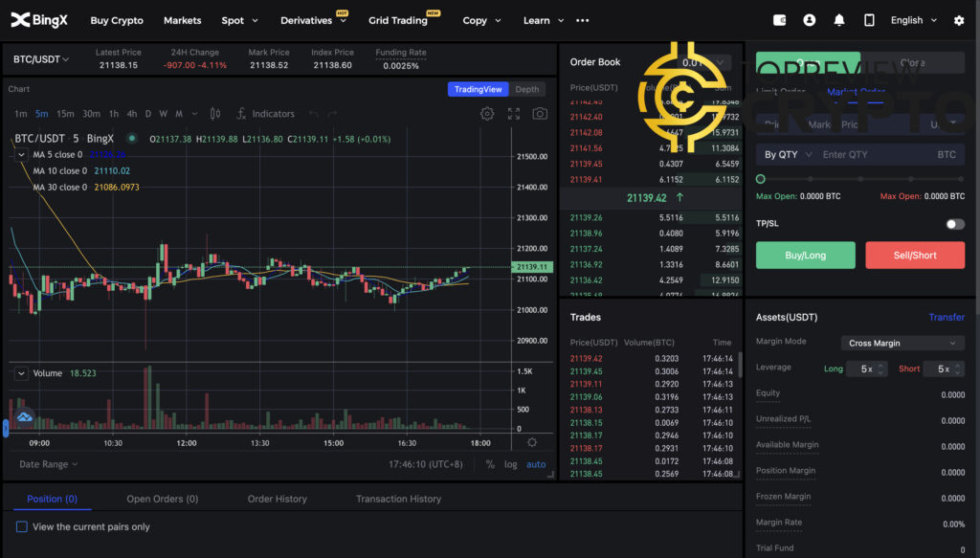Select the 4h timeframe

[132, 114]
